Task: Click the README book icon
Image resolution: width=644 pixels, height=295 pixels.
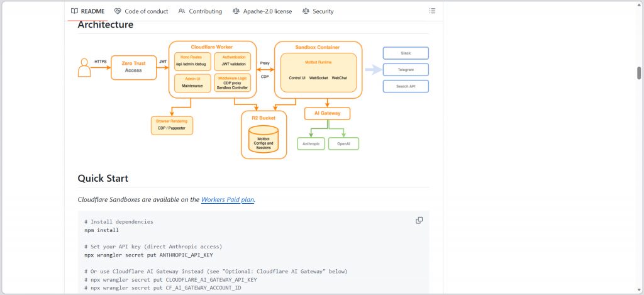Action: 74,11
